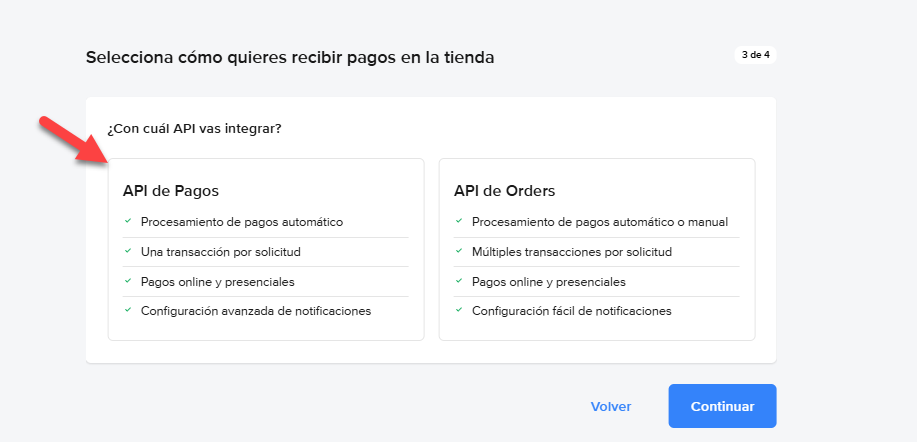Click the "Selecciona cómo quieres recibir pagos" heading

pos(290,58)
